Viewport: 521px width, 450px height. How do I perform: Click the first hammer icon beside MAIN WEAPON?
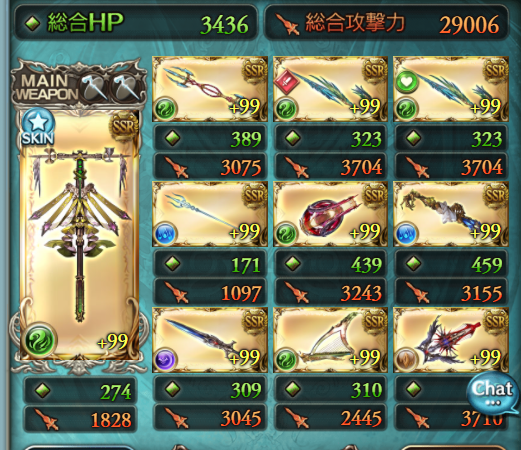click(x=95, y=89)
